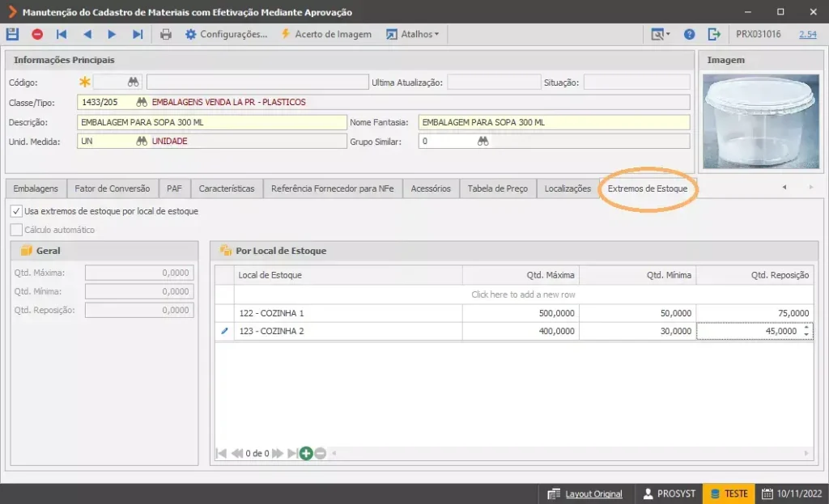Toggle Cálculo automático checkbox
The width and height of the screenshot is (829, 504).
tap(16, 230)
